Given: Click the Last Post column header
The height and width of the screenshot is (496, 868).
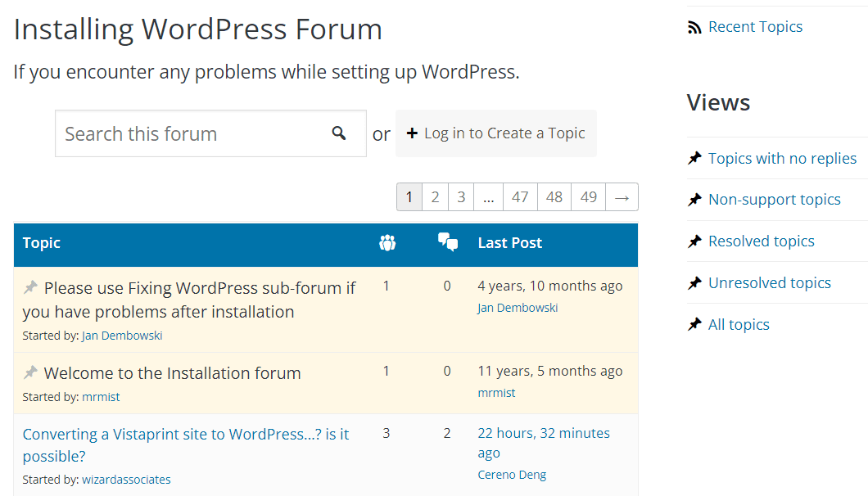Looking at the screenshot, I should (x=508, y=242).
